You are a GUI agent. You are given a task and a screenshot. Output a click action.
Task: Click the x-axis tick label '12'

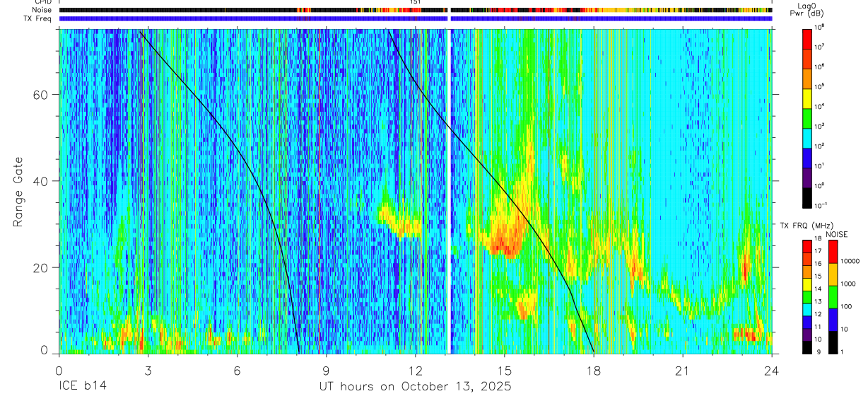pos(416,371)
